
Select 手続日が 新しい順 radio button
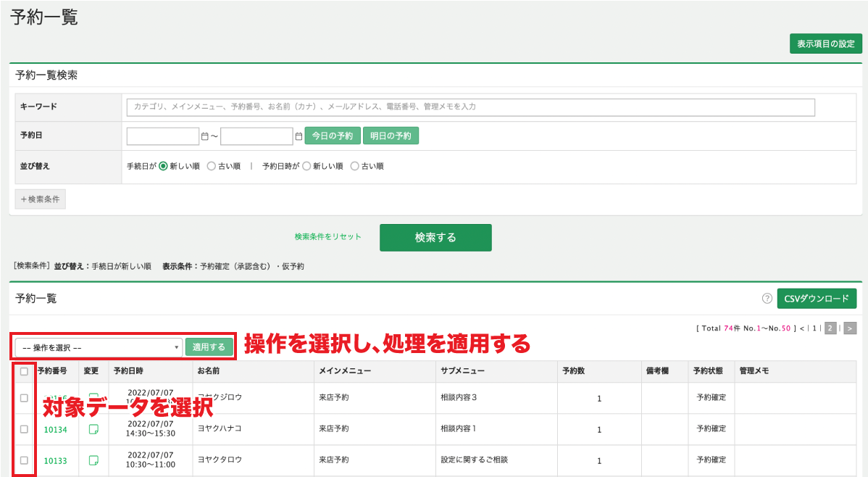point(163,166)
